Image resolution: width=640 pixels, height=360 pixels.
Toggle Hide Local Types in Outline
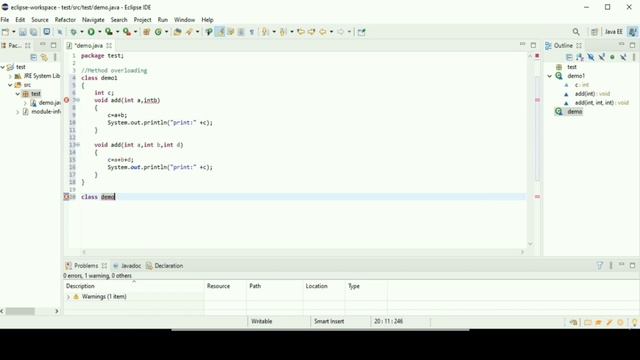623,57
